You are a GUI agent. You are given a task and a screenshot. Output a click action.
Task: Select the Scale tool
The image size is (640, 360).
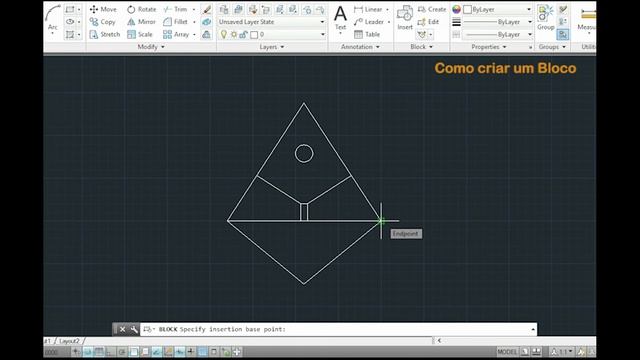(140, 34)
